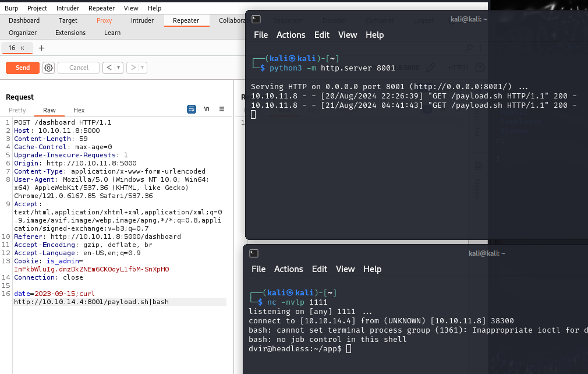Image resolution: width=588 pixels, height=374 pixels.
Task: Open the Intruder menu in menu bar
Action: coord(68,8)
